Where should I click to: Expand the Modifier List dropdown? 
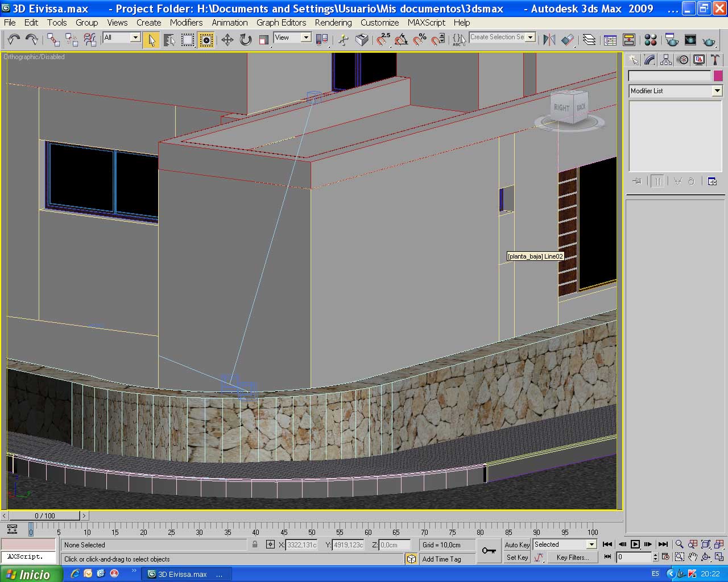(717, 91)
